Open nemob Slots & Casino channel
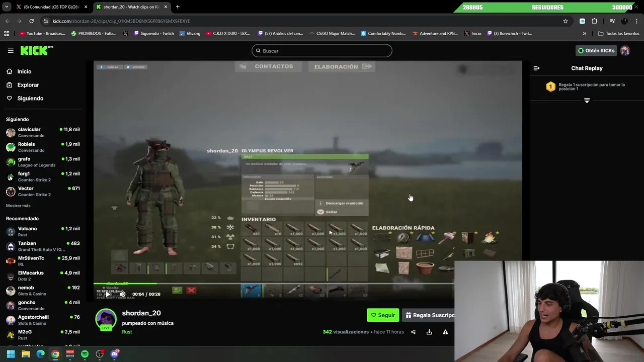644x362 pixels. 43,291
